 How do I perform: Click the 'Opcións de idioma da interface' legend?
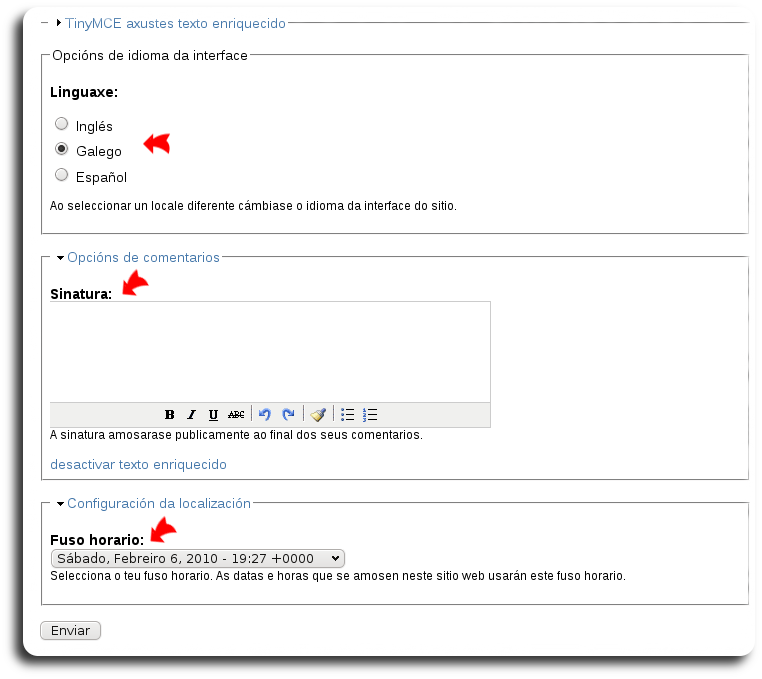[150, 55]
